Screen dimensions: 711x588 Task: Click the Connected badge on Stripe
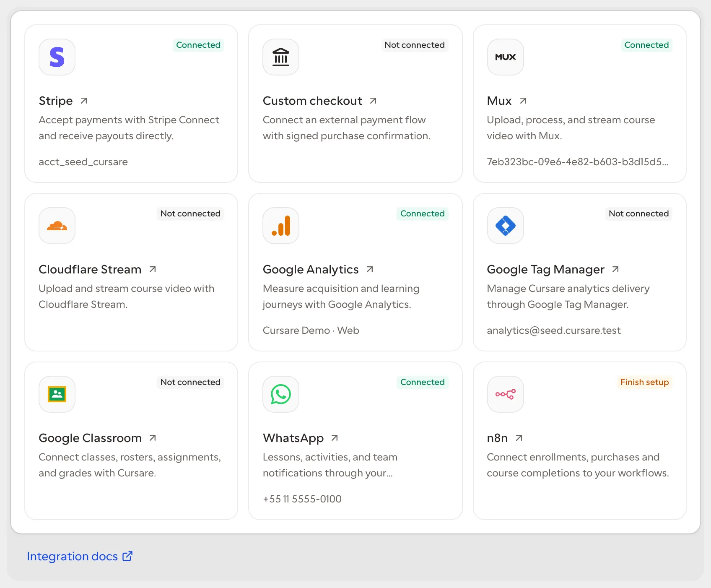(198, 45)
